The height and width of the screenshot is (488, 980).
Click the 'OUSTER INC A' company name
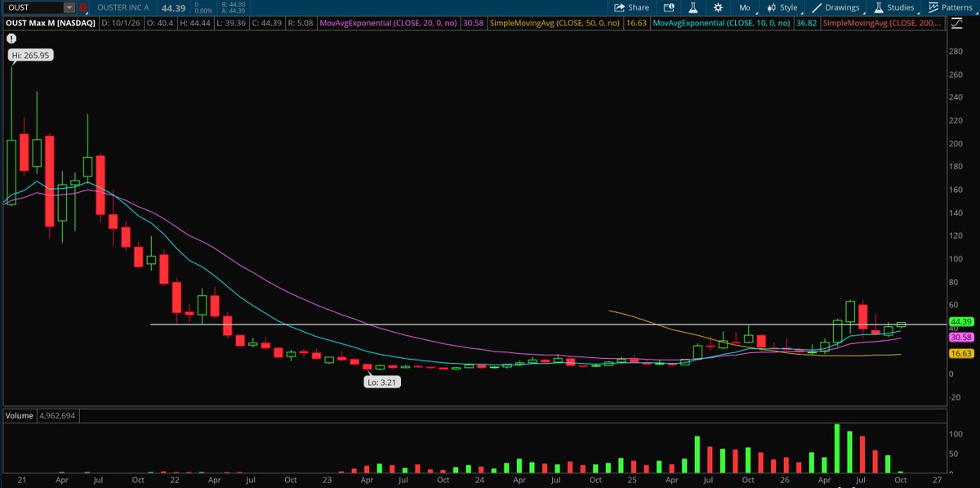tap(123, 7)
